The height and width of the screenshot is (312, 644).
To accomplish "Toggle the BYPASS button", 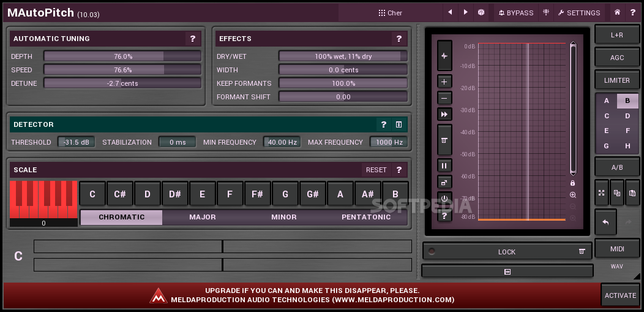I will pyautogui.click(x=516, y=13).
